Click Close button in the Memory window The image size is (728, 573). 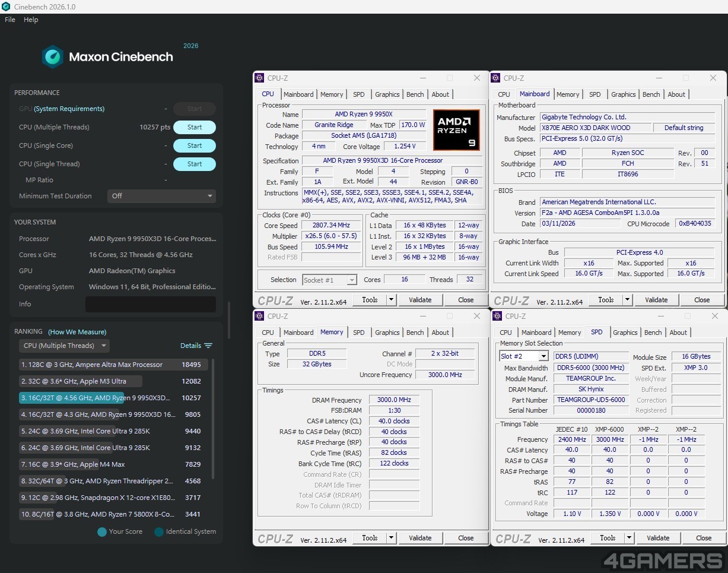(466, 538)
